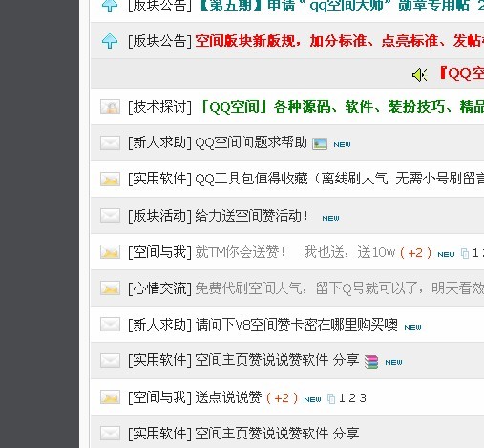Click envelope icon beside 请问下V8空间赞卡密 thread
Viewport: 484px width, 448px height.
(110, 325)
